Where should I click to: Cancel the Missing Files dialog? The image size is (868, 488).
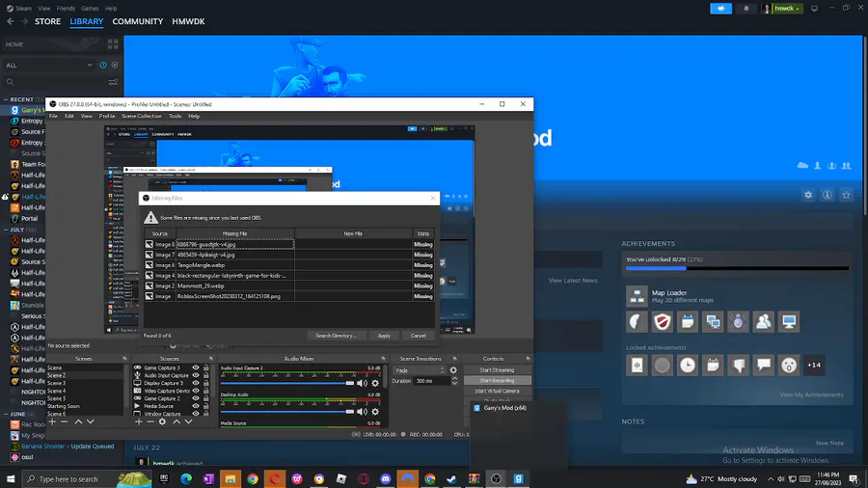click(418, 336)
